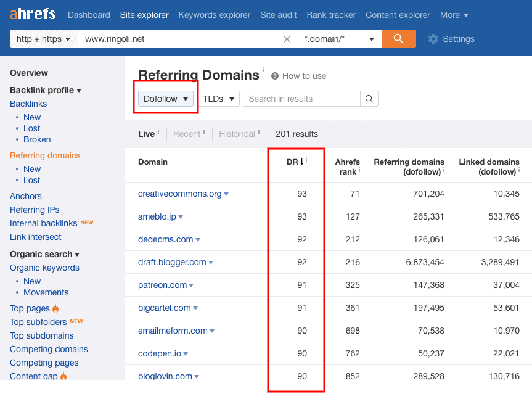
Task: Click the How to use question mark icon
Action: pyautogui.click(x=275, y=76)
